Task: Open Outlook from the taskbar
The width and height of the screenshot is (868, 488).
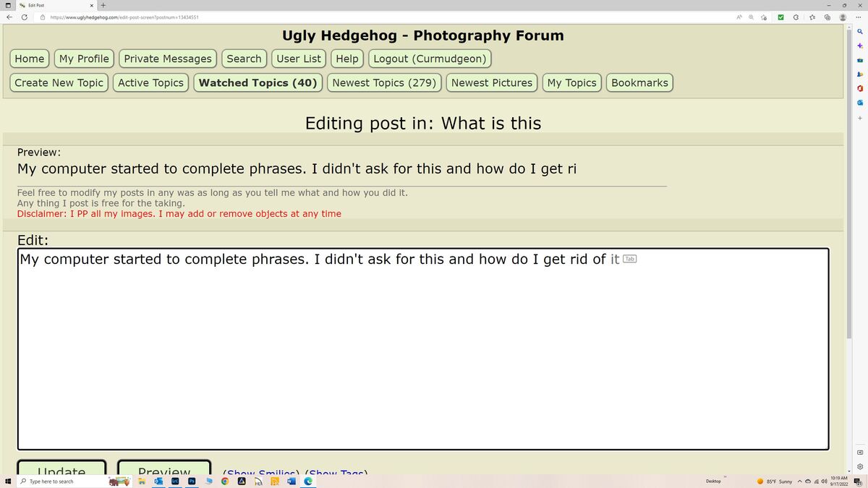Action: coord(159,481)
